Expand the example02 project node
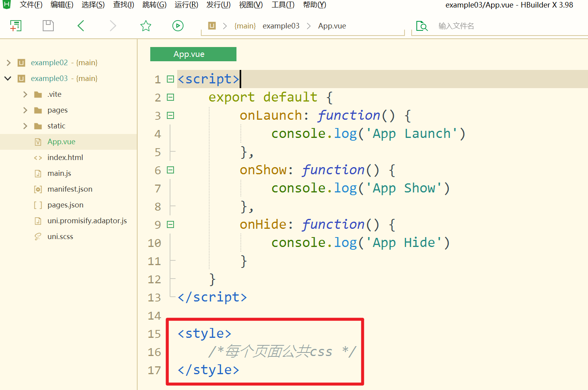The image size is (588, 390). click(x=8, y=63)
